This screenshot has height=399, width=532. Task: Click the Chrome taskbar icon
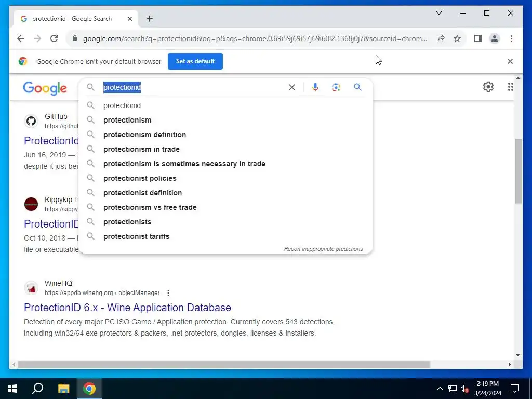(89, 389)
